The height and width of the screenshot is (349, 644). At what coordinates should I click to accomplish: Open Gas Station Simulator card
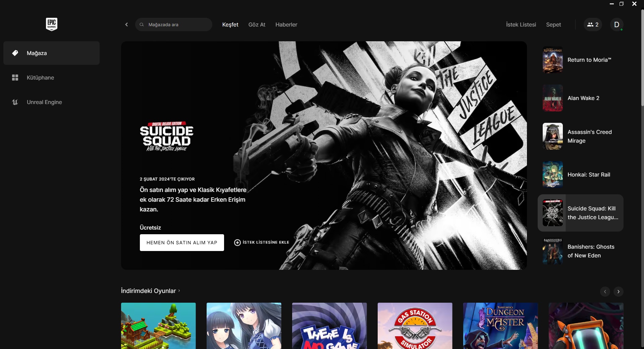415,326
